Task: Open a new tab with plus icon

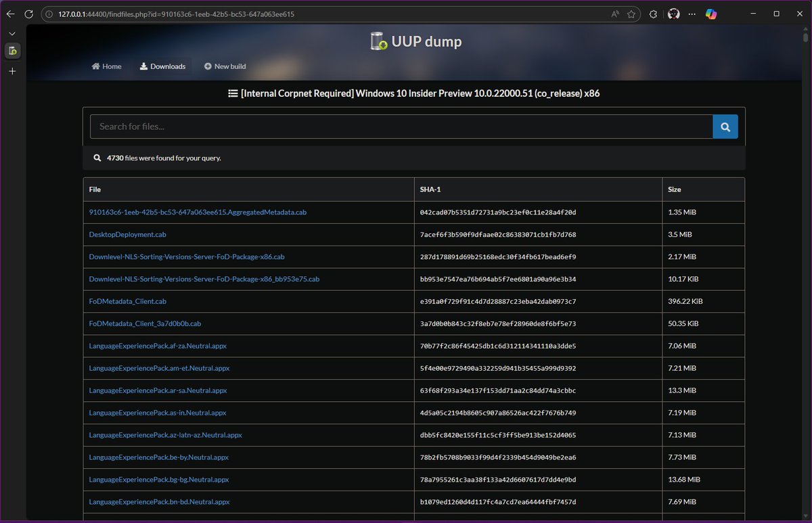Action: 12,71
